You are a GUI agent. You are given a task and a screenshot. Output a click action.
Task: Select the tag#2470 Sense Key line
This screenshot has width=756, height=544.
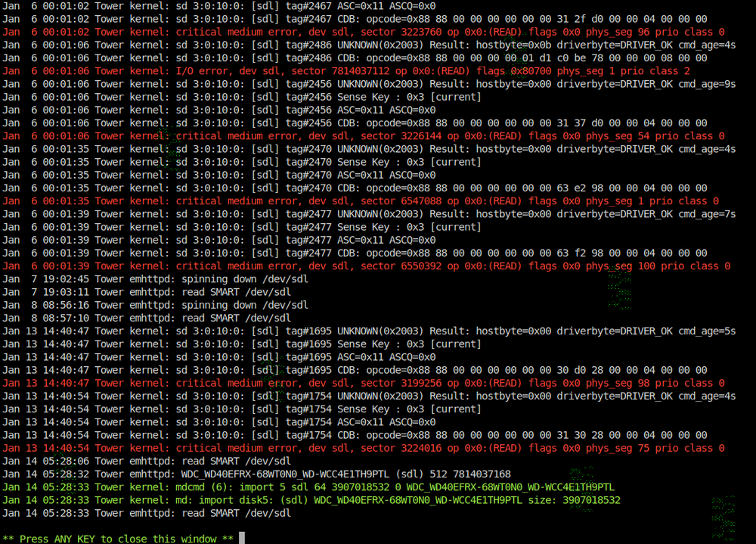coord(242,162)
